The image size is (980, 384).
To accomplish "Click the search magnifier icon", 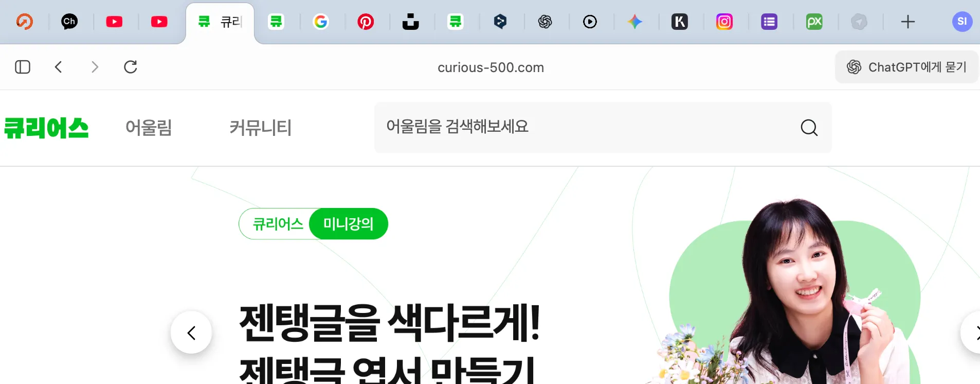I will pos(809,127).
